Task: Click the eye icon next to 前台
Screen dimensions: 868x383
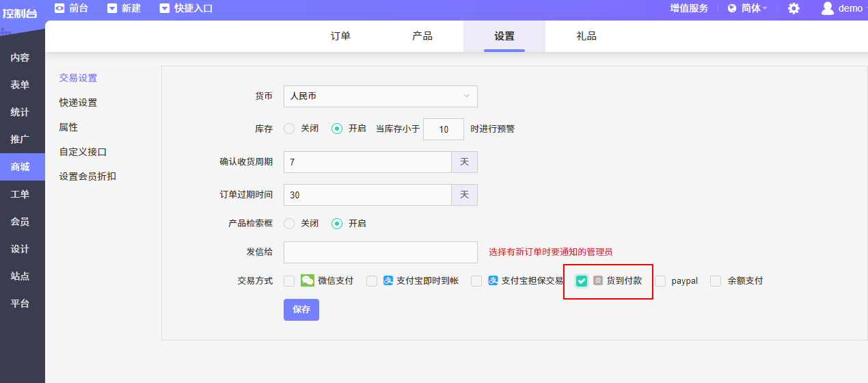Action: [x=59, y=8]
